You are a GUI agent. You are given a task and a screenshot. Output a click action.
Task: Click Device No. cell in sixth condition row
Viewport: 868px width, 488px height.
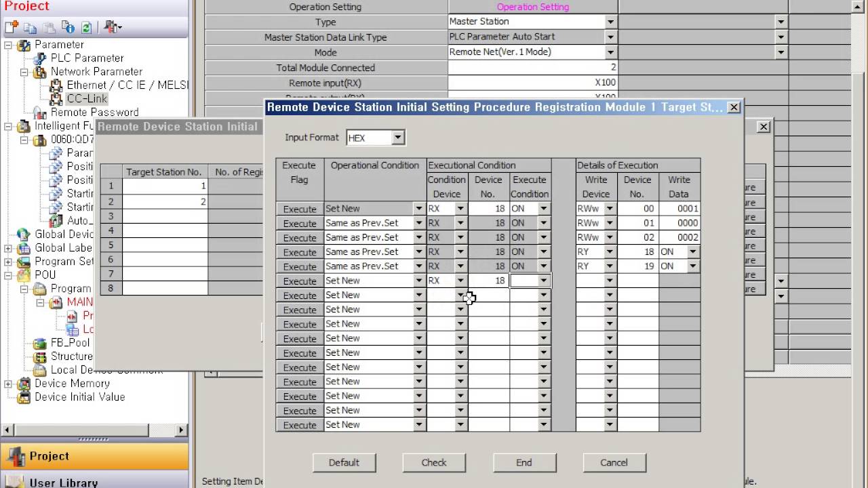[x=488, y=281]
